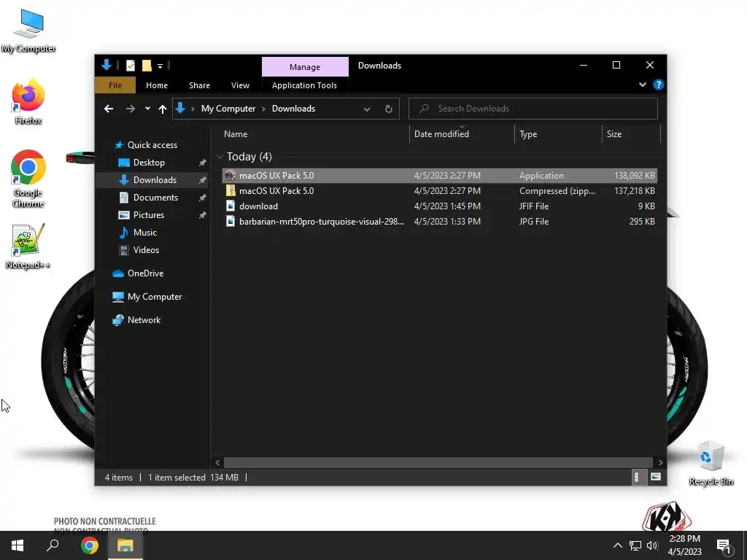Image resolution: width=747 pixels, height=560 pixels.
Task: Sort by the Name column header
Action: pos(314,134)
